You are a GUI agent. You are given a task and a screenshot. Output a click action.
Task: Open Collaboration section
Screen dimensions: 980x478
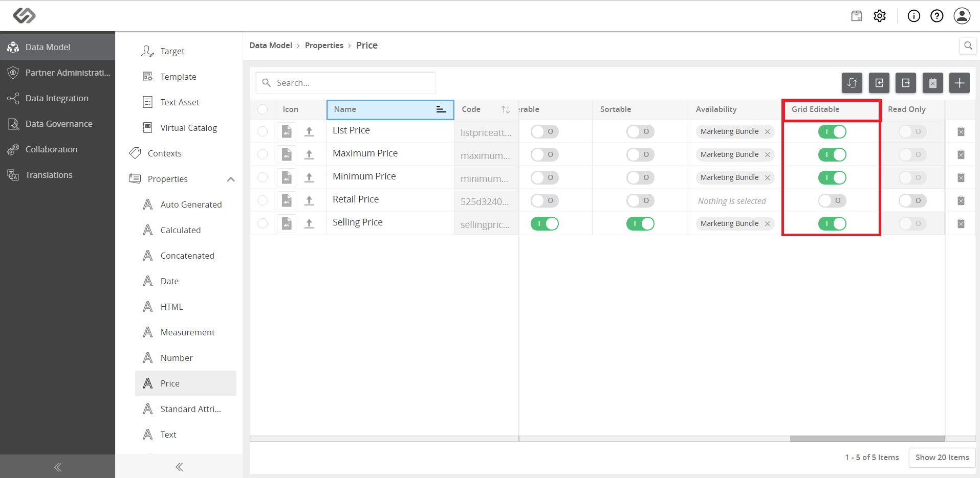coord(57,149)
